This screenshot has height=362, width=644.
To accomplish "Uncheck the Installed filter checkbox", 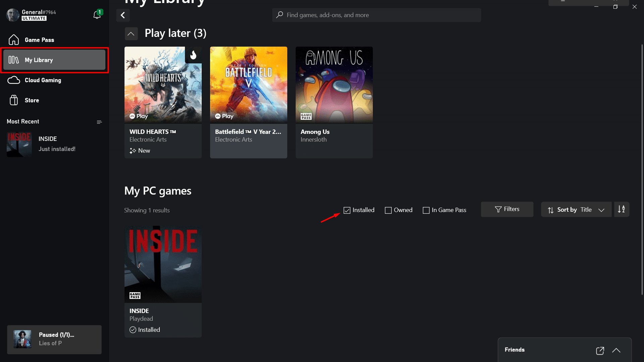I will coord(347,210).
